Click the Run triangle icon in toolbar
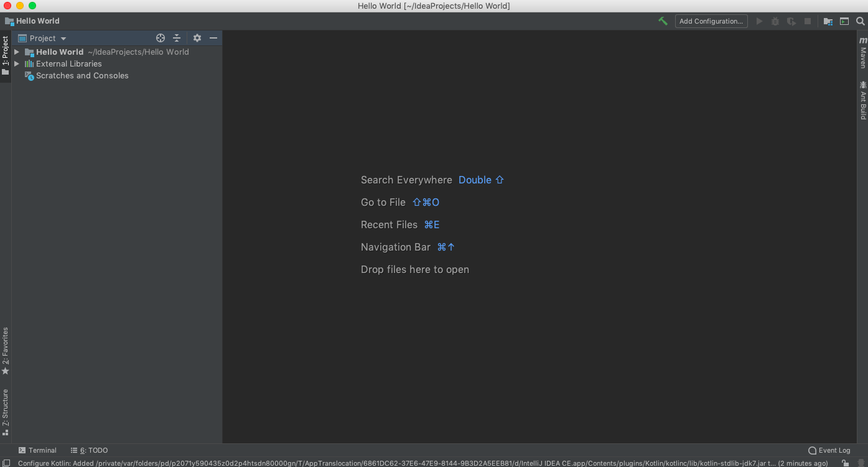The image size is (868, 467). pyautogui.click(x=759, y=21)
